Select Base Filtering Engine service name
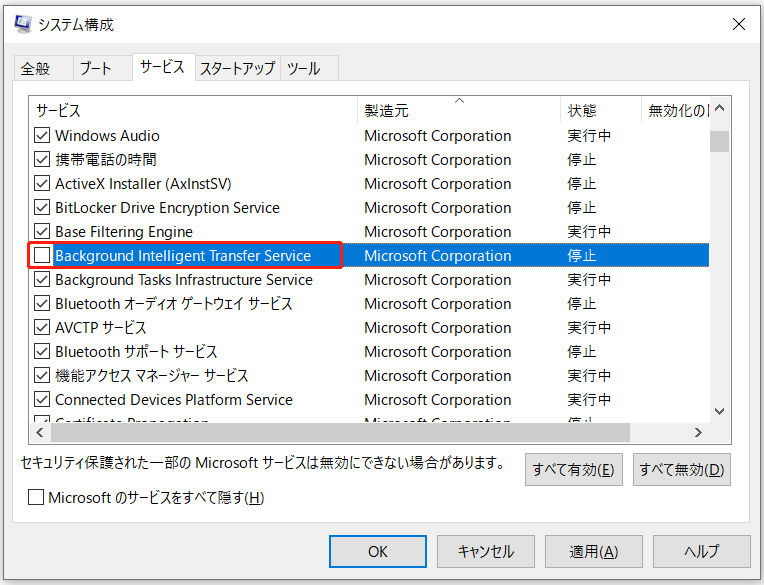This screenshot has width=764, height=585. (124, 231)
